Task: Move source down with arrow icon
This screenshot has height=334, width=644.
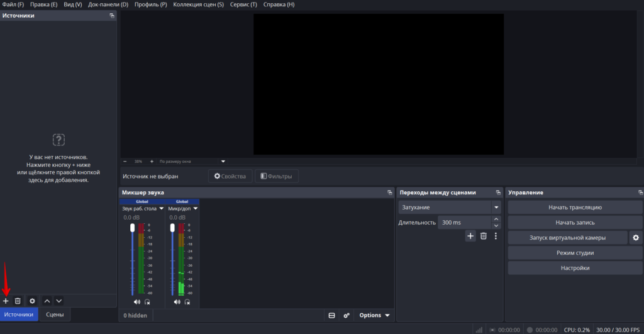Action: point(59,301)
